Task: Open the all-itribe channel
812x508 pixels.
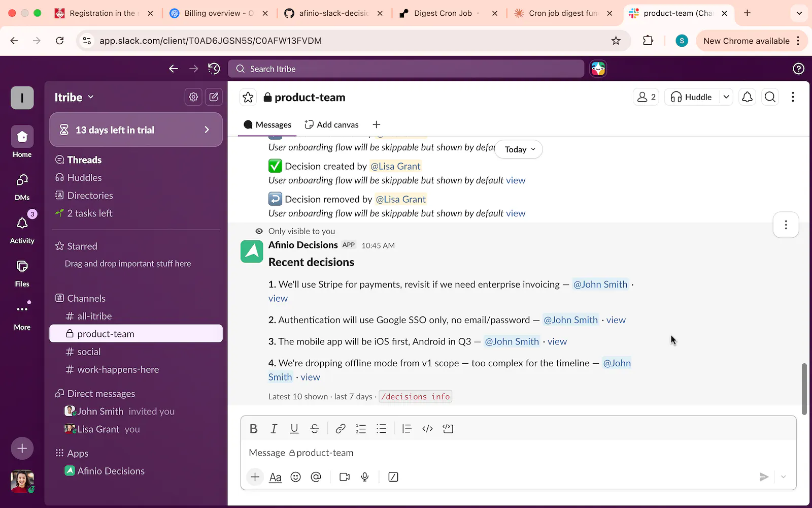Action: (136, 316)
